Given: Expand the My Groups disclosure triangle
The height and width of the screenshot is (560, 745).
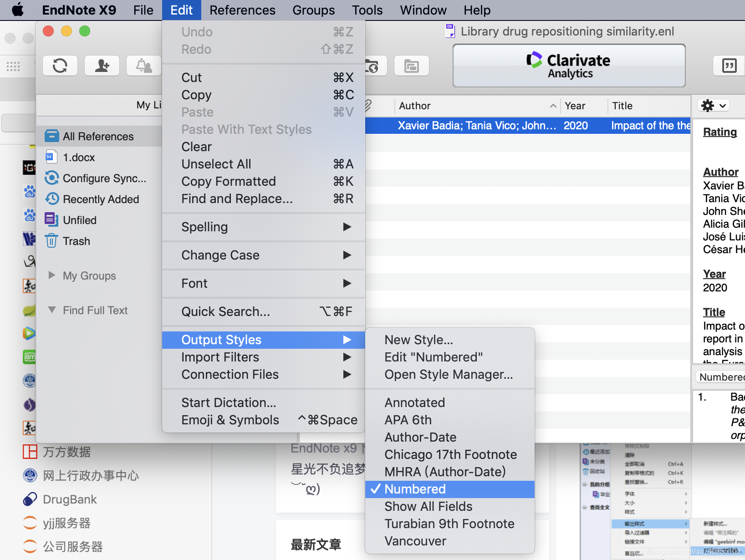Looking at the screenshot, I should pos(51,275).
